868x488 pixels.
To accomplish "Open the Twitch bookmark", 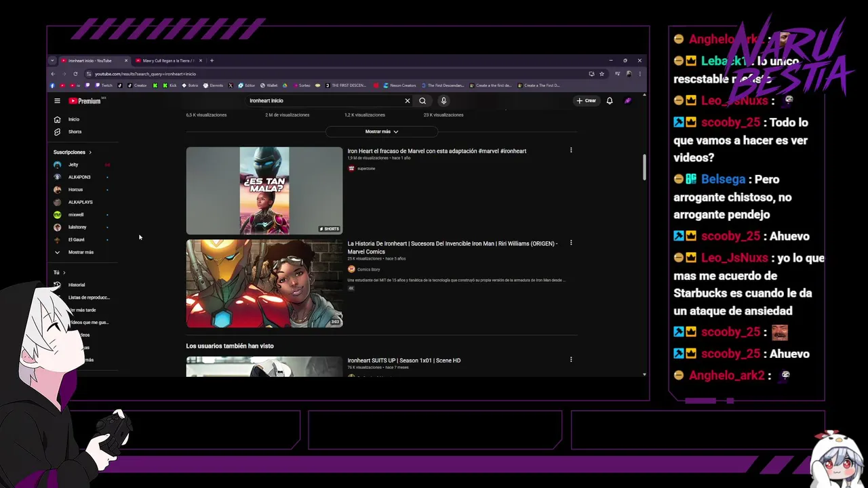I will tap(104, 85).
